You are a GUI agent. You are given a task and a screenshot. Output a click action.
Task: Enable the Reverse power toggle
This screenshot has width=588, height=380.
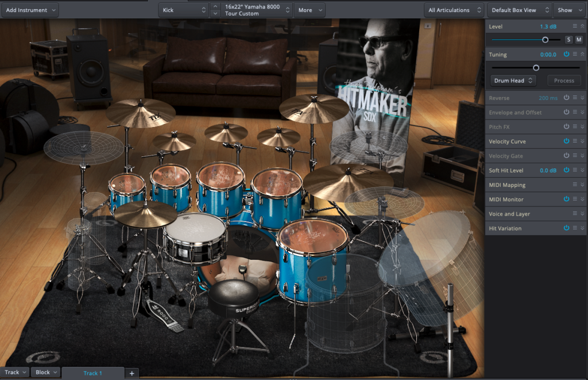click(x=566, y=98)
